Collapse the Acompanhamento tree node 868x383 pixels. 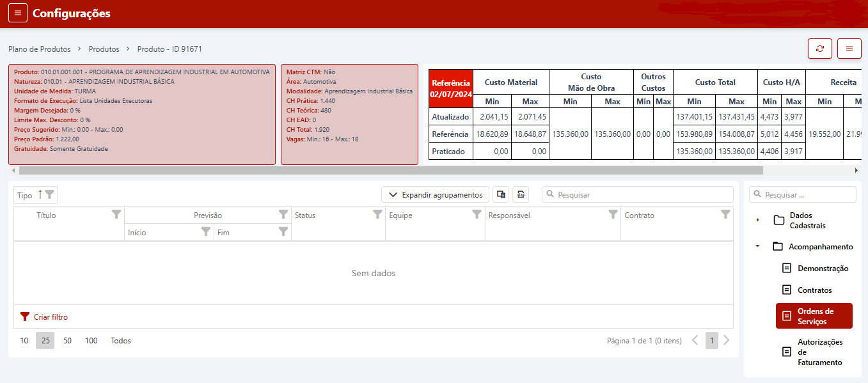[757, 246]
